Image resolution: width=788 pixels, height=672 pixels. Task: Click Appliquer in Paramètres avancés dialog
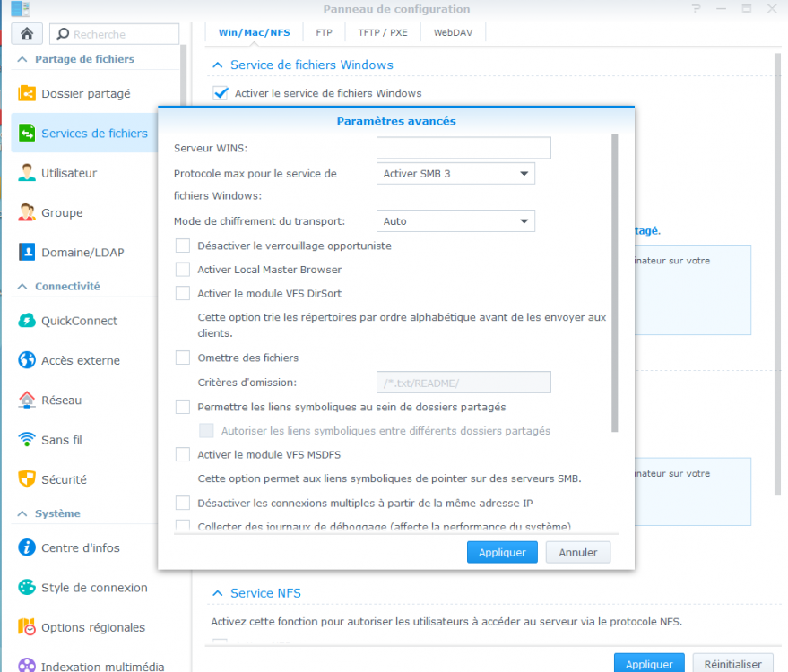502,552
